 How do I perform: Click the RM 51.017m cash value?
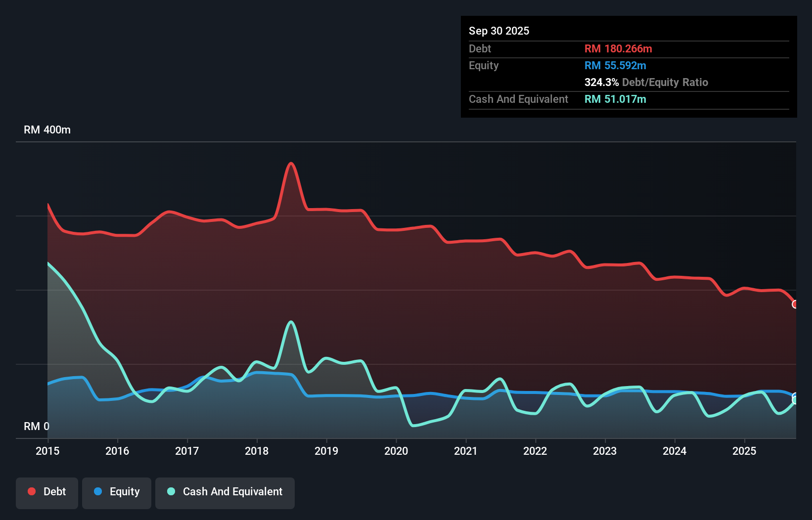615,99
